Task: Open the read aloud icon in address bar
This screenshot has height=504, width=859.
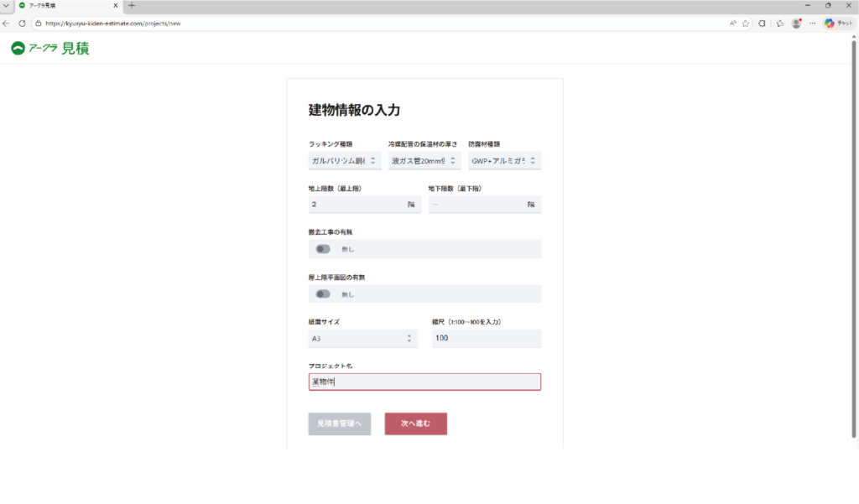Action: pyautogui.click(x=733, y=23)
